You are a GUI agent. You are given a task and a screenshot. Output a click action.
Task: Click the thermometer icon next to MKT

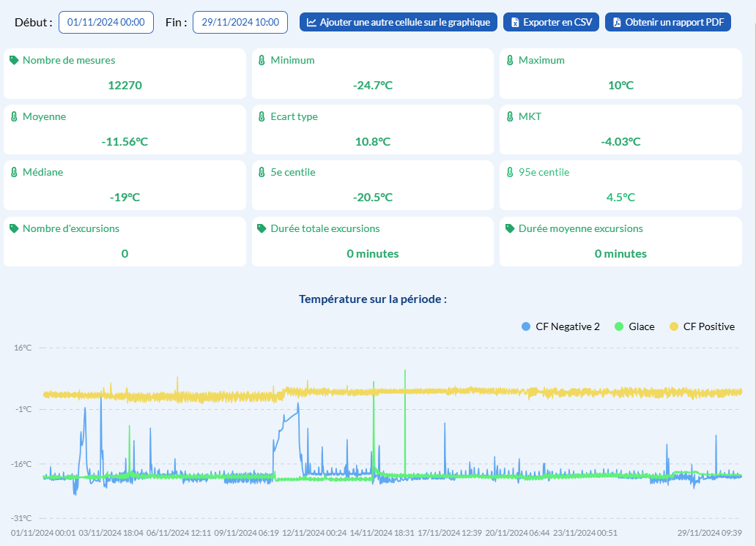point(510,116)
